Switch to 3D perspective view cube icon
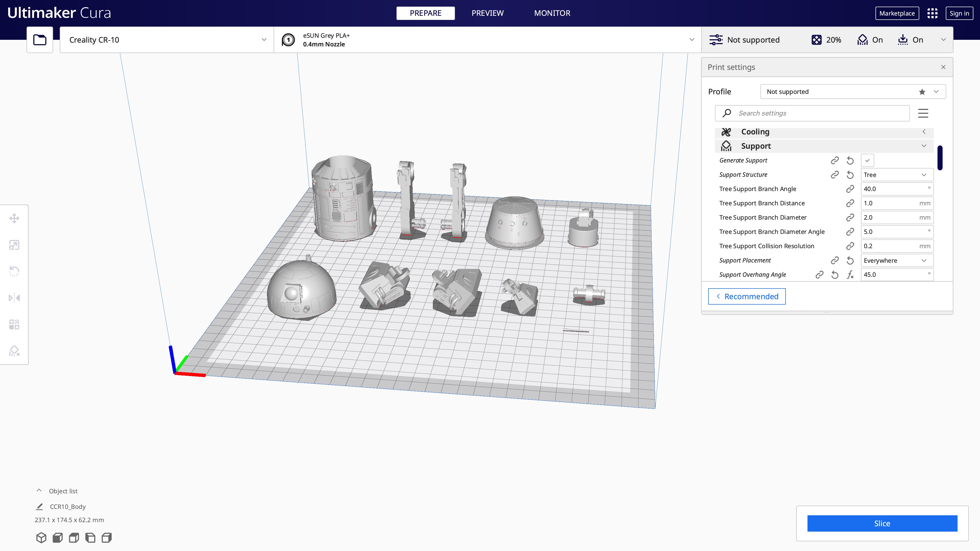The image size is (980, 551). pyautogui.click(x=41, y=538)
